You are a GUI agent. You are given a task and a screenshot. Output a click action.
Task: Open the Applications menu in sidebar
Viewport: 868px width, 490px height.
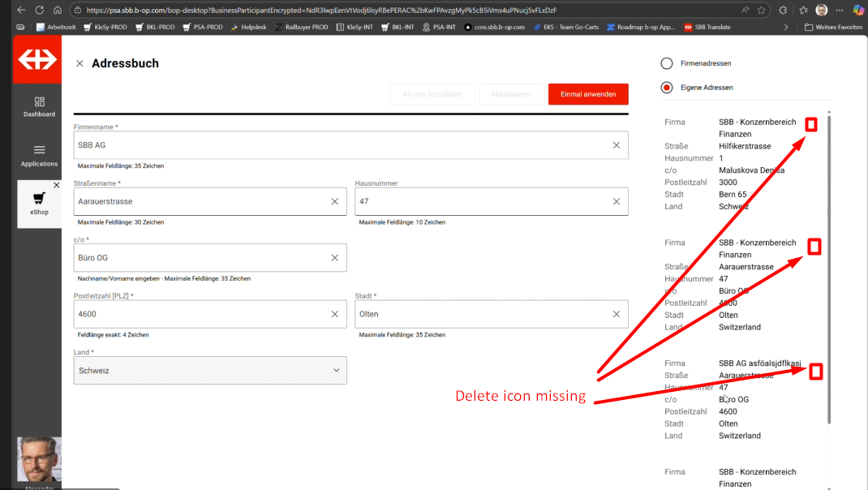point(39,155)
